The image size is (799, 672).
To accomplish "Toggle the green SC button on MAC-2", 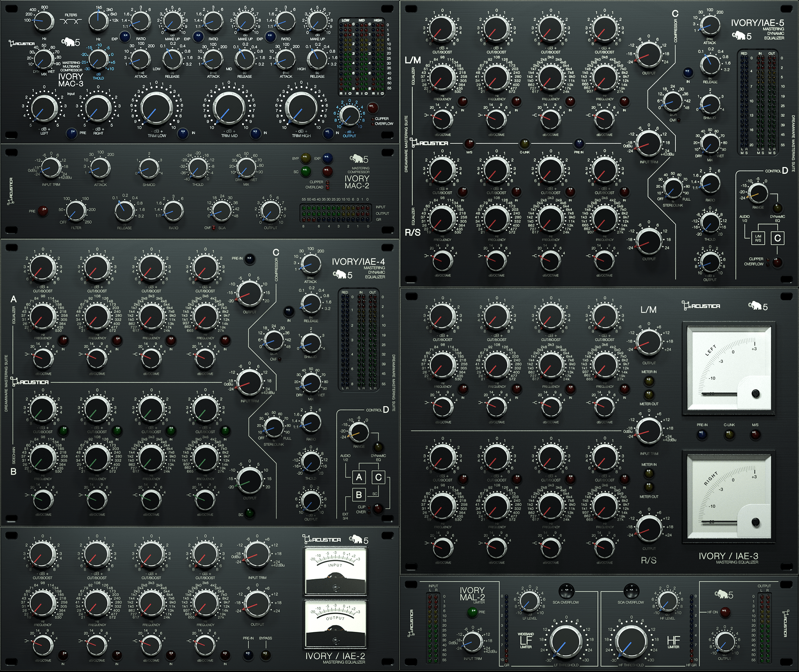I will [306, 171].
